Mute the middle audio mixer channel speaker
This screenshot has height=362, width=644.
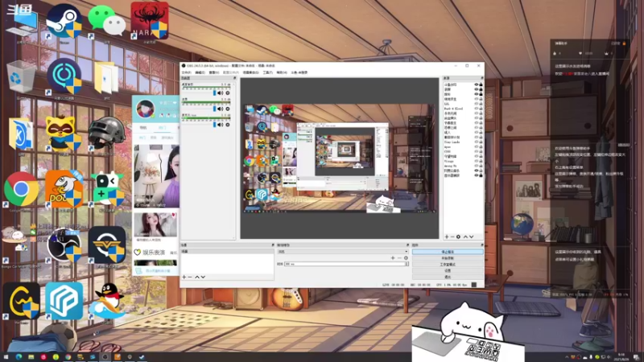click(x=220, y=109)
